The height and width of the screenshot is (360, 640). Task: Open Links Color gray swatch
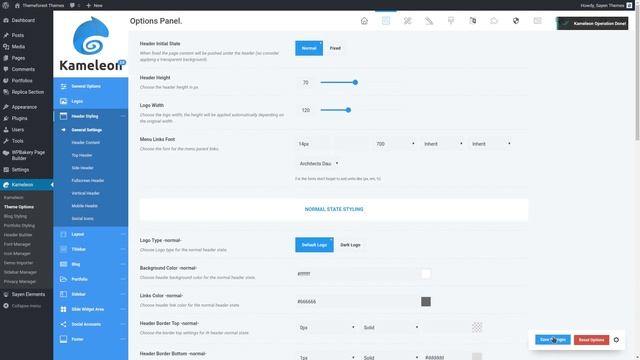pos(426,302)
